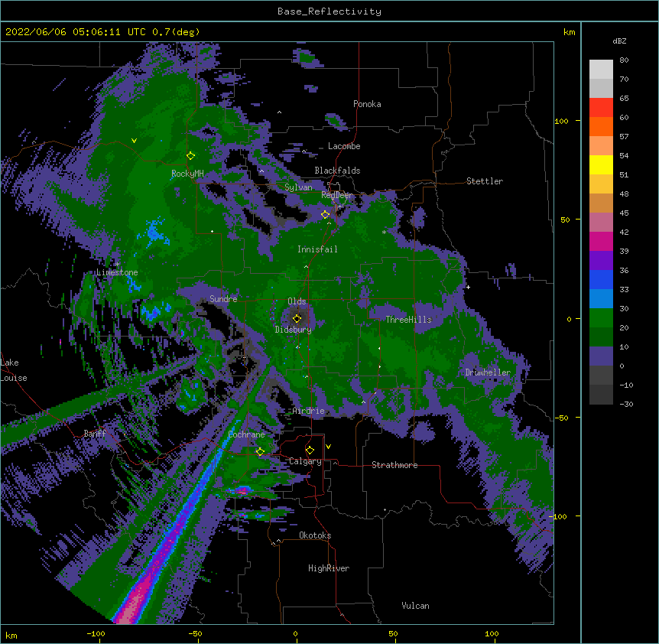
Task: Pick the orange 57-60 dBZ legend swatch
Action: click(x=601, y=126)
